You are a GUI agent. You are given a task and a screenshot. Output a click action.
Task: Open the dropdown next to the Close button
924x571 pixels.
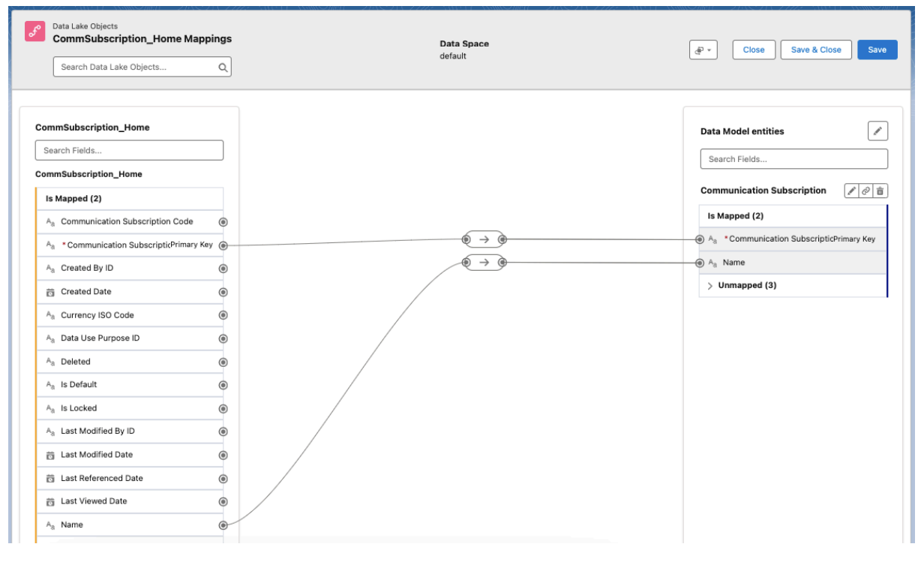(x=702, y=50)
